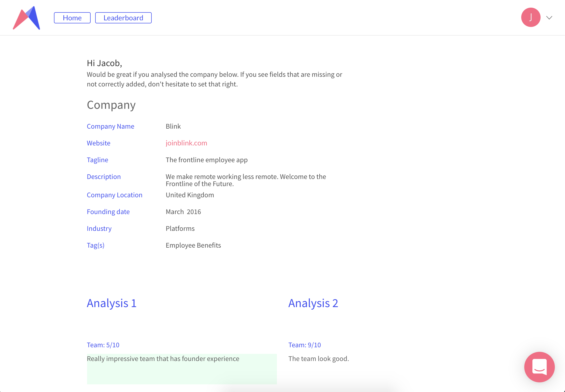The image size is (565, 392).
Task: Click the Founding date label
Action: [x=108, y=212]
